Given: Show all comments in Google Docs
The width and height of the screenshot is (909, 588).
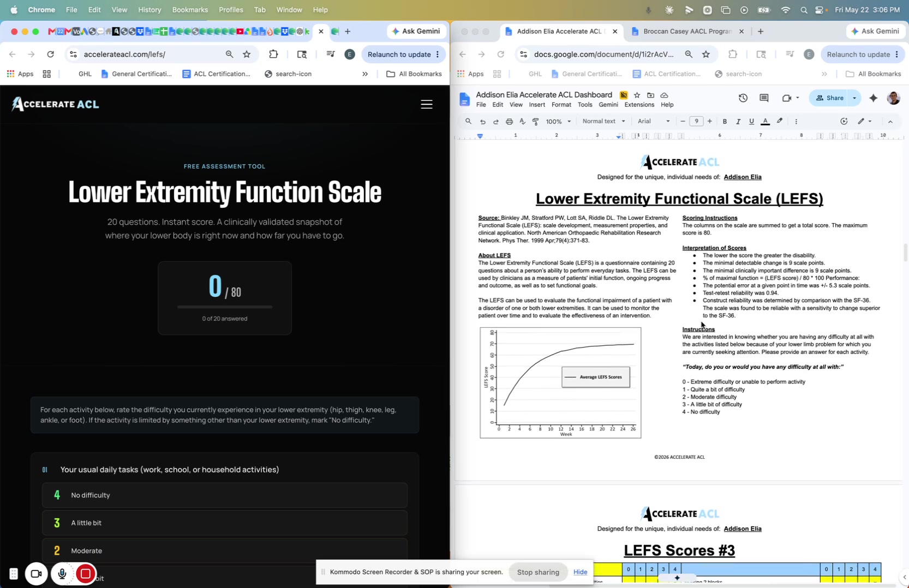Looking at the screenshot, I should tap(764, 98).
